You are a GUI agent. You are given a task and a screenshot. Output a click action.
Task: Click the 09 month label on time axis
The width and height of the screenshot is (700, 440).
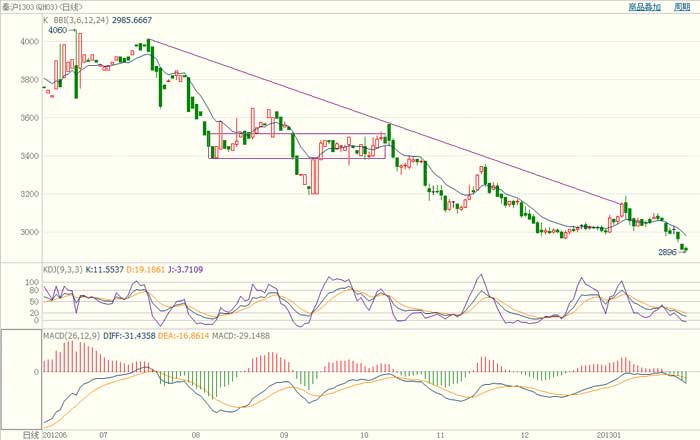pyautogui.click(x=284, y=435)
